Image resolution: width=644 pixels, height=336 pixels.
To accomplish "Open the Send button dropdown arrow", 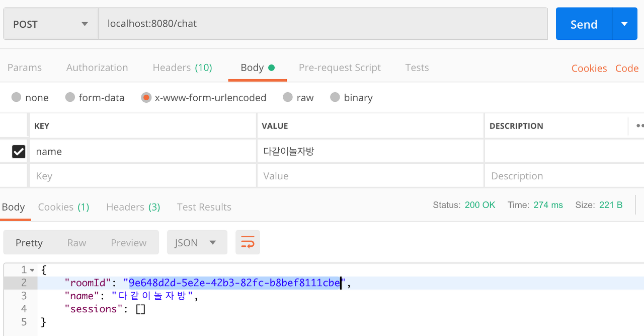I will click(625, 24).
